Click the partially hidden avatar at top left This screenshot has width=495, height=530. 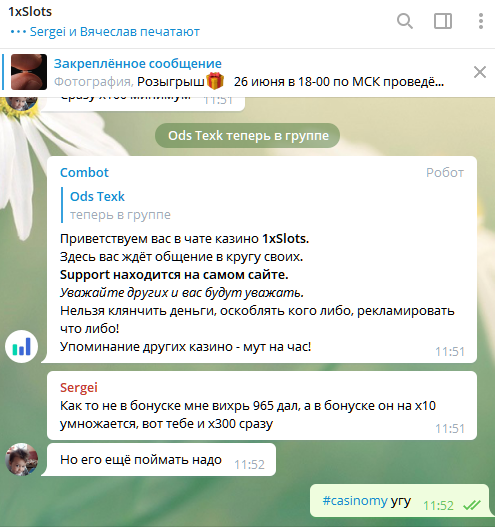click(22, 103)
